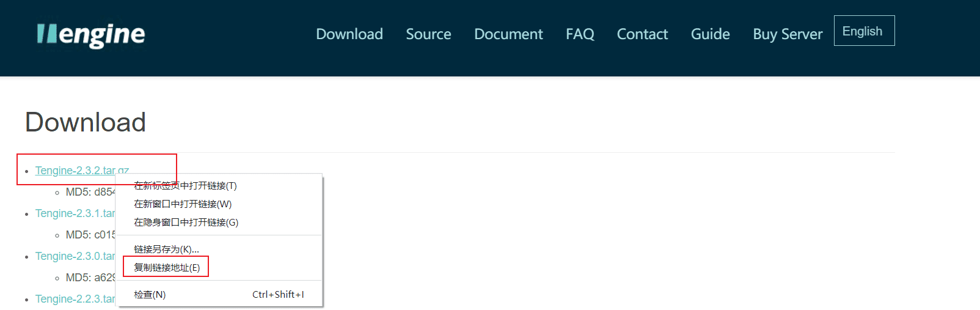Click the Download page heading
Viewport: 980px width, 310px height.
click(86, 122)
